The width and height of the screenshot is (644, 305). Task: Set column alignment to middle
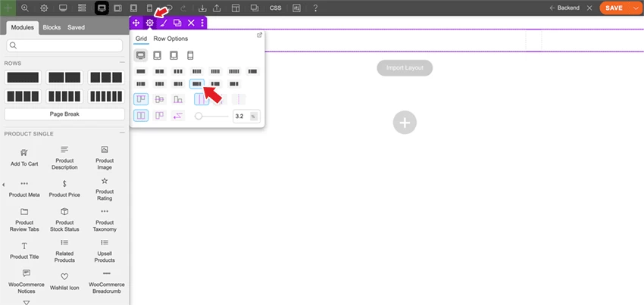(159, 99)
